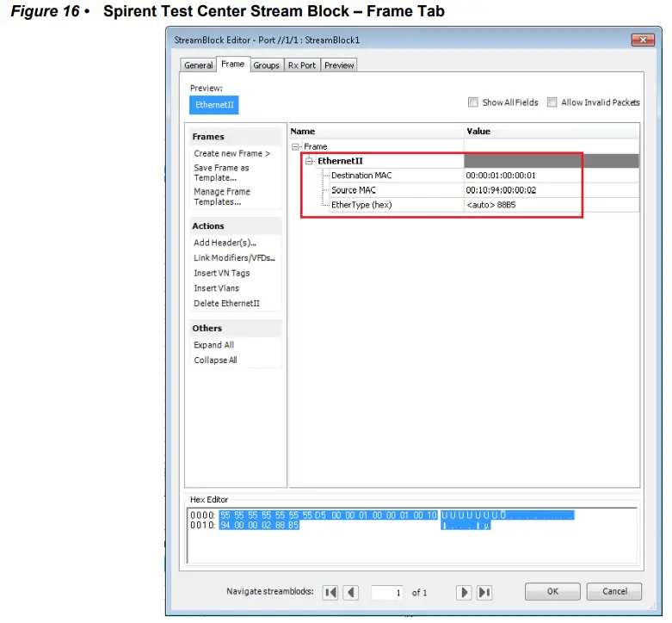Click the Frames section header
This screenshot has height=623, width=672.
pos(236,137)
